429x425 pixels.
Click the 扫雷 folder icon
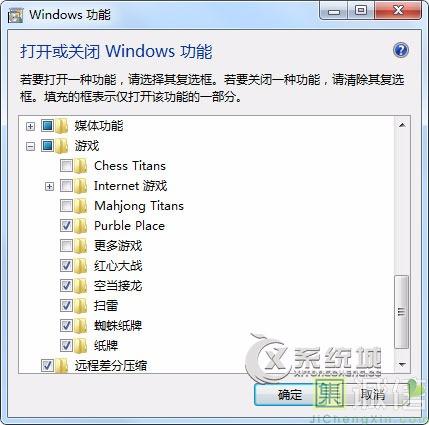[x=81, y=306]
